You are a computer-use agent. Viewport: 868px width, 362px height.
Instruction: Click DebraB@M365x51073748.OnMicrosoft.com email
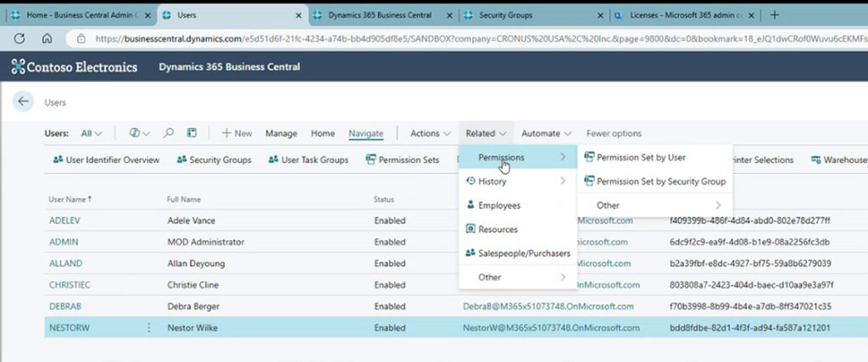tap(548, 306)
